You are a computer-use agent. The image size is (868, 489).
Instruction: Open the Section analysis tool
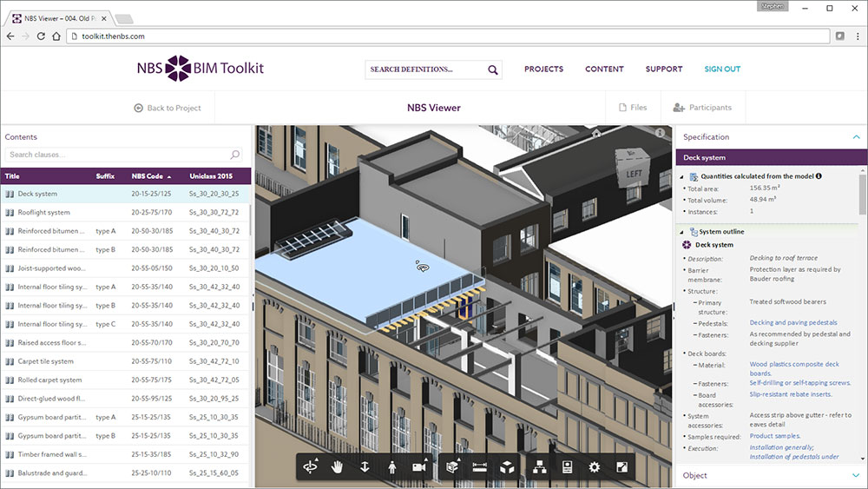click(x=453, y=466)
